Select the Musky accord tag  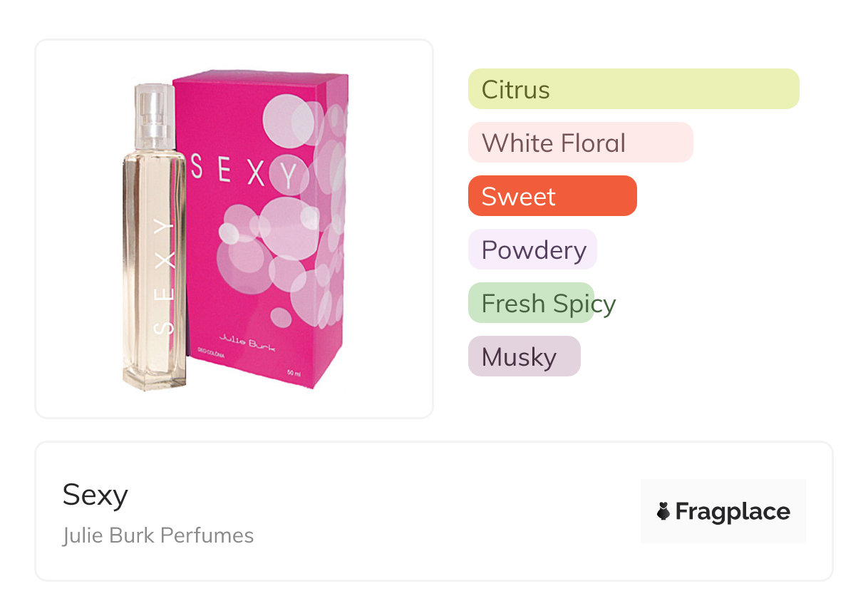(524, 356)
